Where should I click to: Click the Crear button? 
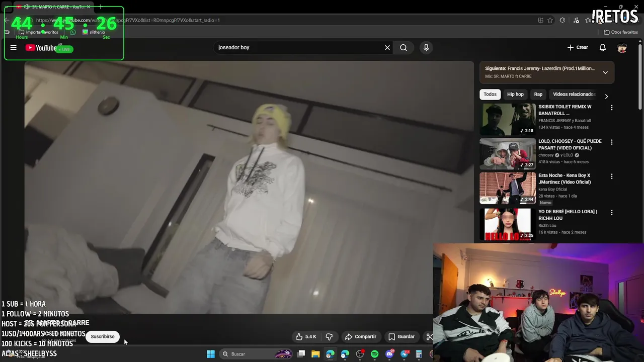pyautogui.click(x=578, y=48)
